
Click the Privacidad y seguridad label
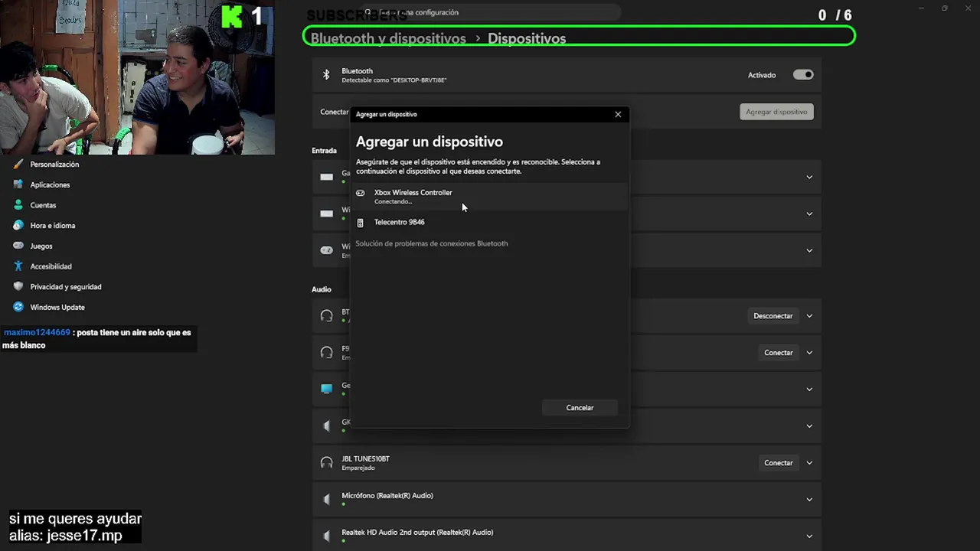tap(66, 287)
